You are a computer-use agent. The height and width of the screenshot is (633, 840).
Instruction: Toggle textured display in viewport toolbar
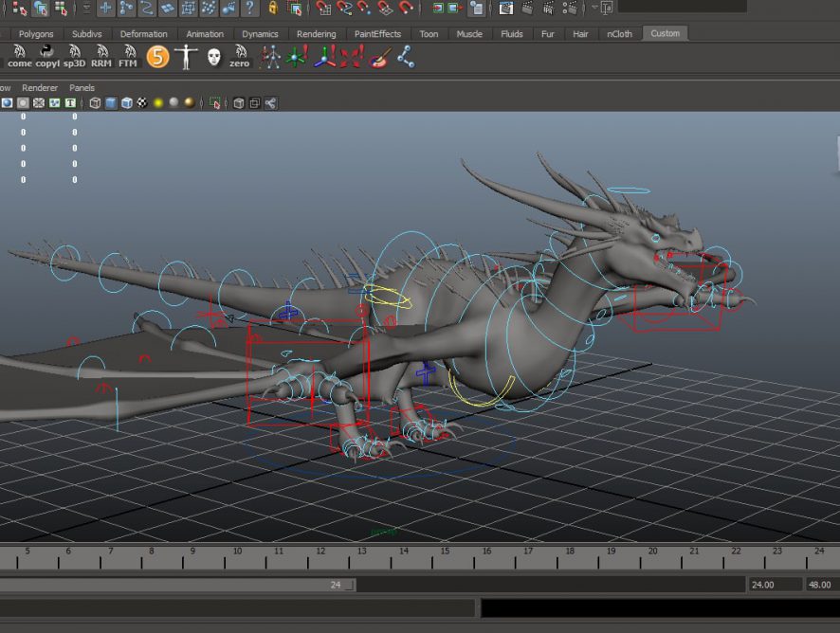pos(141,103)
